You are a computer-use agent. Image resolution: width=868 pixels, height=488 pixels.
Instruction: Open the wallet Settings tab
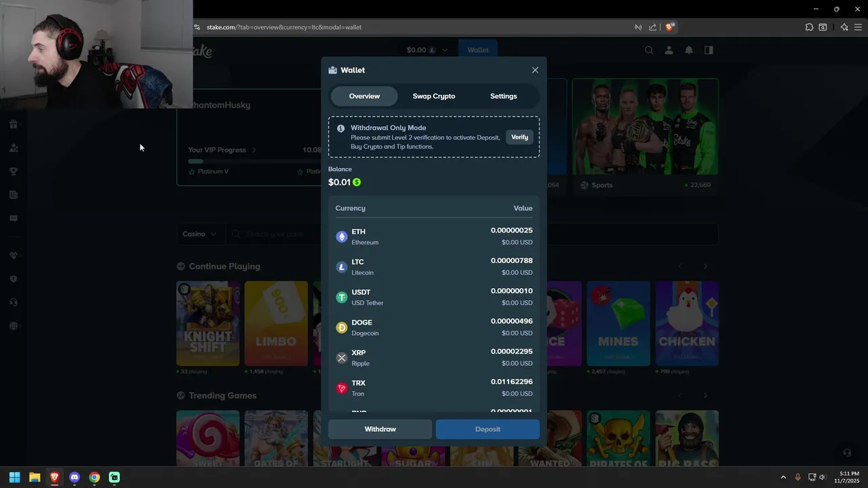[503, 96]
